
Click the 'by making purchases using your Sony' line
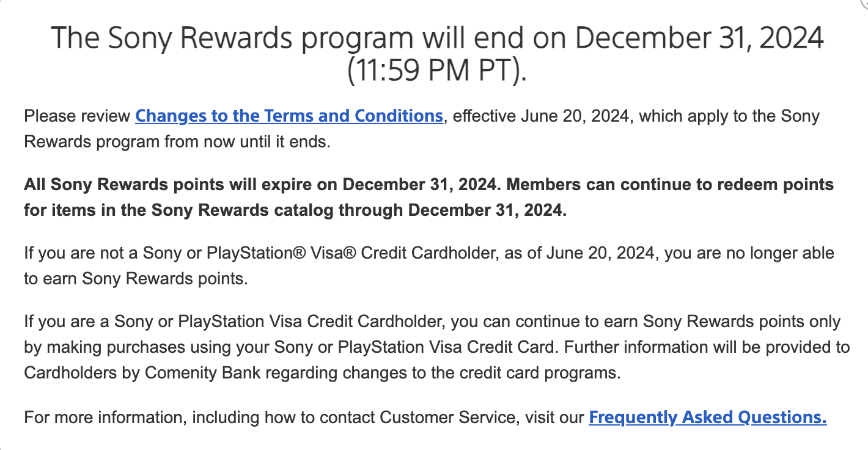point(292,347)
